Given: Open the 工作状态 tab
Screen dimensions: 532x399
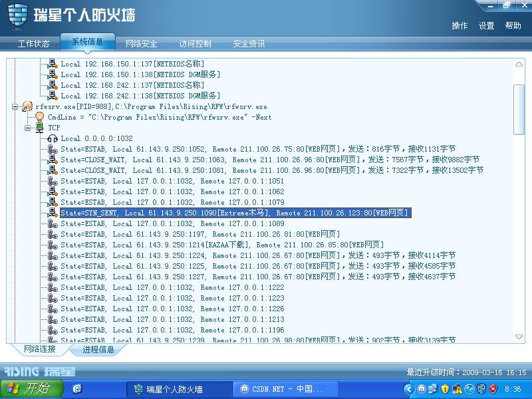Looking at the screenshot, I should point(33,44).
